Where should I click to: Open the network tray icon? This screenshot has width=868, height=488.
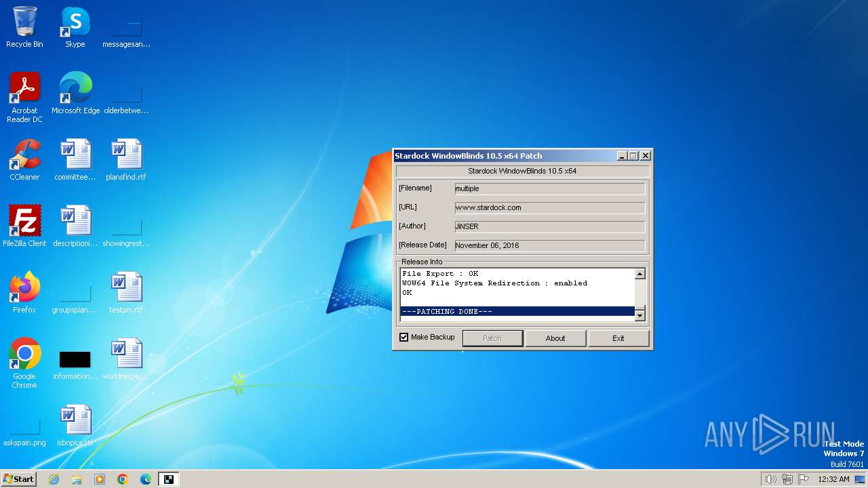pyautogui.click(x=787, y=479)
